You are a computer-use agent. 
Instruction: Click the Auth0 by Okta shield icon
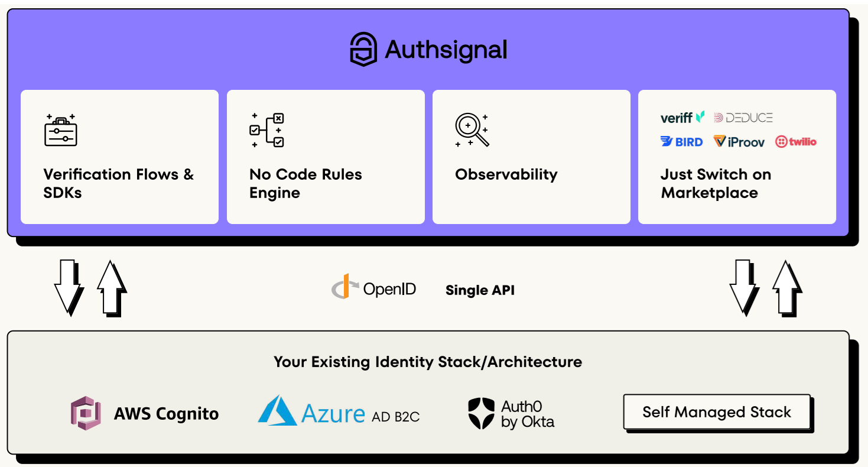click(x=480, y=413)
